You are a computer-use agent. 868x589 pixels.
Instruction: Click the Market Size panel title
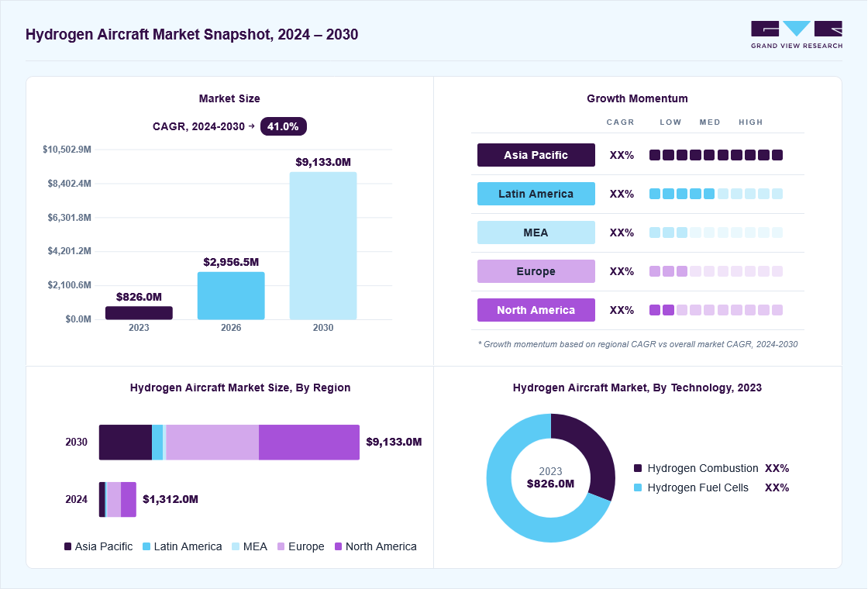coord(229,98)
